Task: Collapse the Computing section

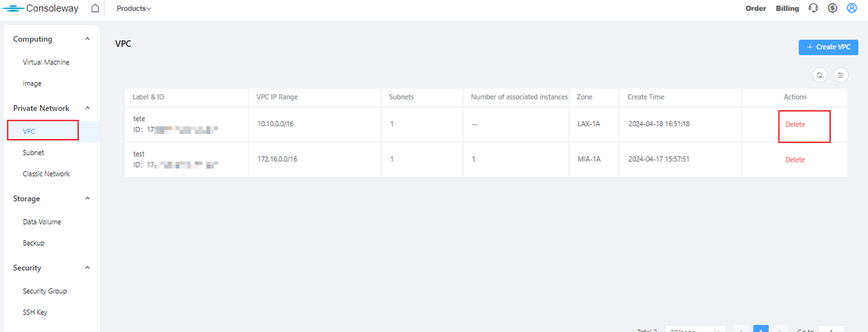Action: click(87, 39)
